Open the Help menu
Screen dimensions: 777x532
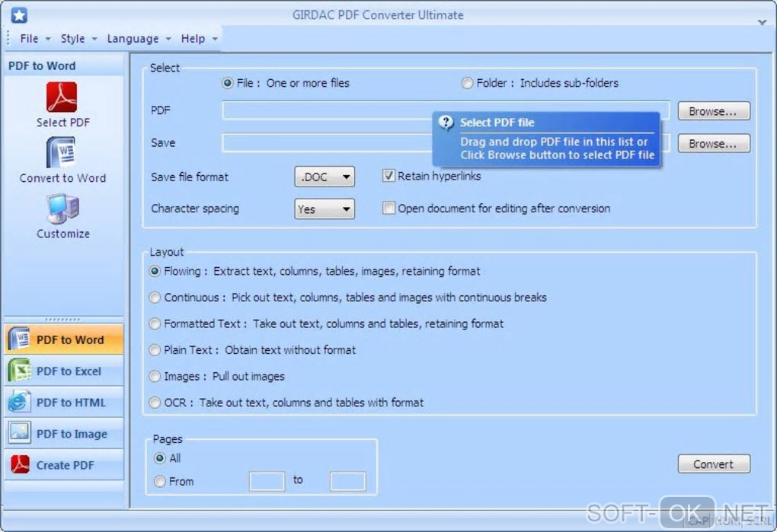(x=199, y=39)
